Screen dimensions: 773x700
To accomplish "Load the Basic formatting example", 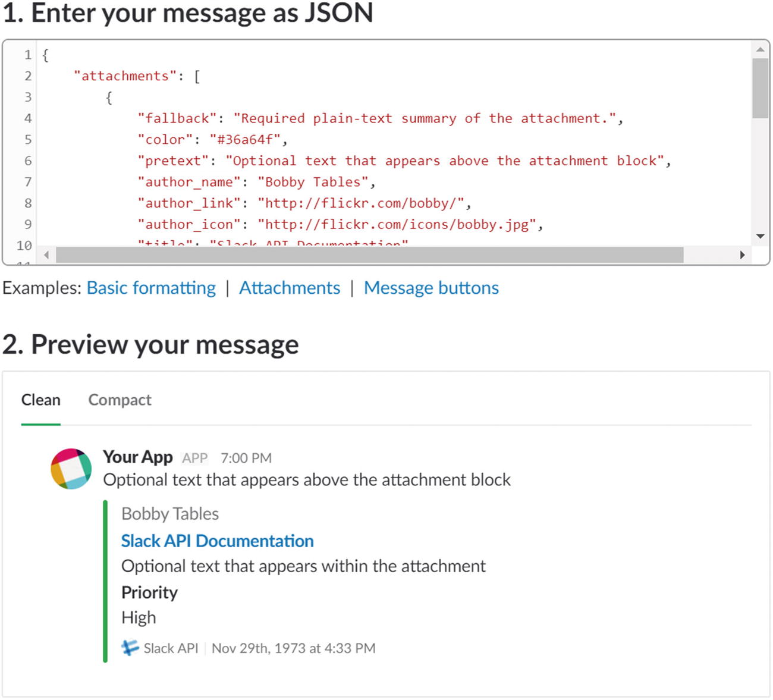I will tap(151, 288).
